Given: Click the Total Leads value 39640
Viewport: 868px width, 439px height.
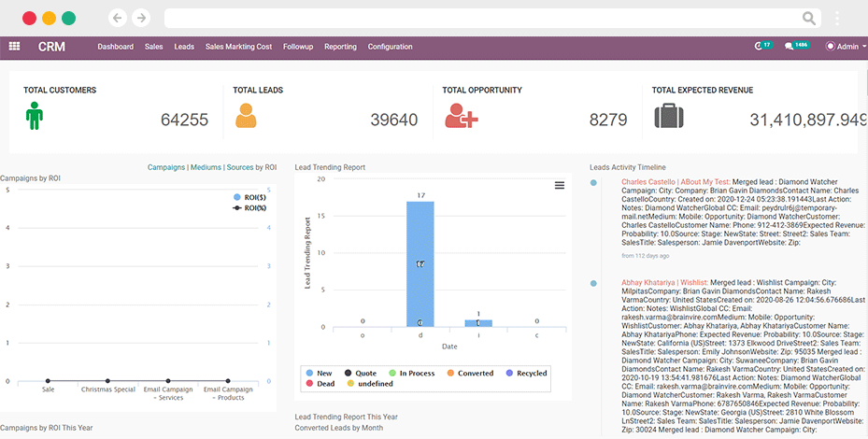Looking at the screenshot, I should [x=394, y=120].
